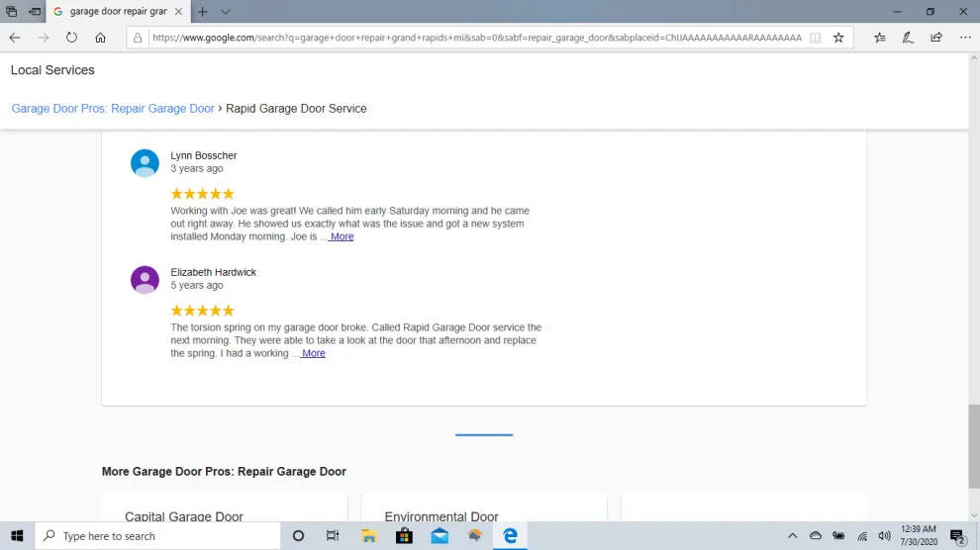Click the battery status tray icon
Image resolution: width=980 pixels, height=550 pixels.
pos(838,535)
